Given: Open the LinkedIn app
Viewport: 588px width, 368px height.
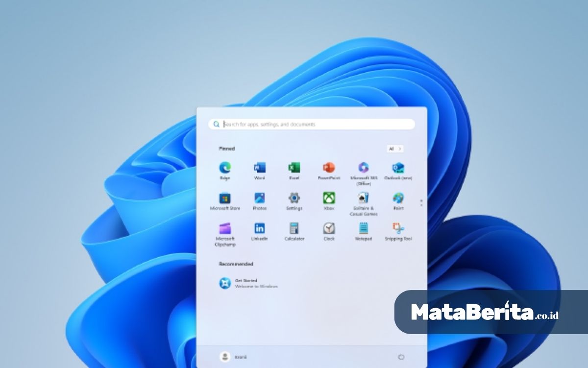Looking at the screenshot, I should (x=260, y=229).
